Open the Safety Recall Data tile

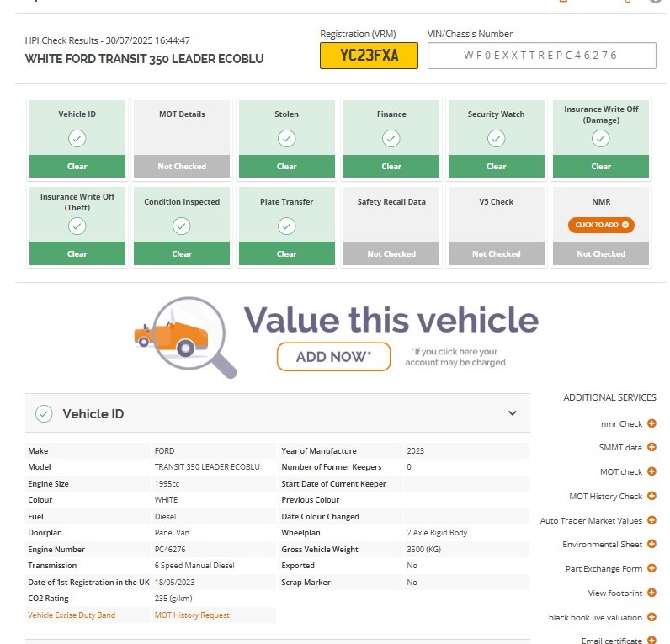pyautogui.click(x=391, y=226)
